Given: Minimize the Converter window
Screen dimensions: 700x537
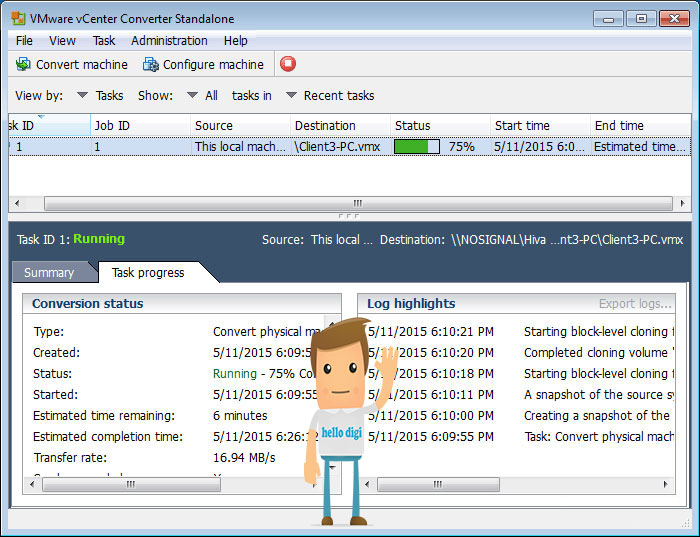Looking at the screenshot, I should [608, 19].
